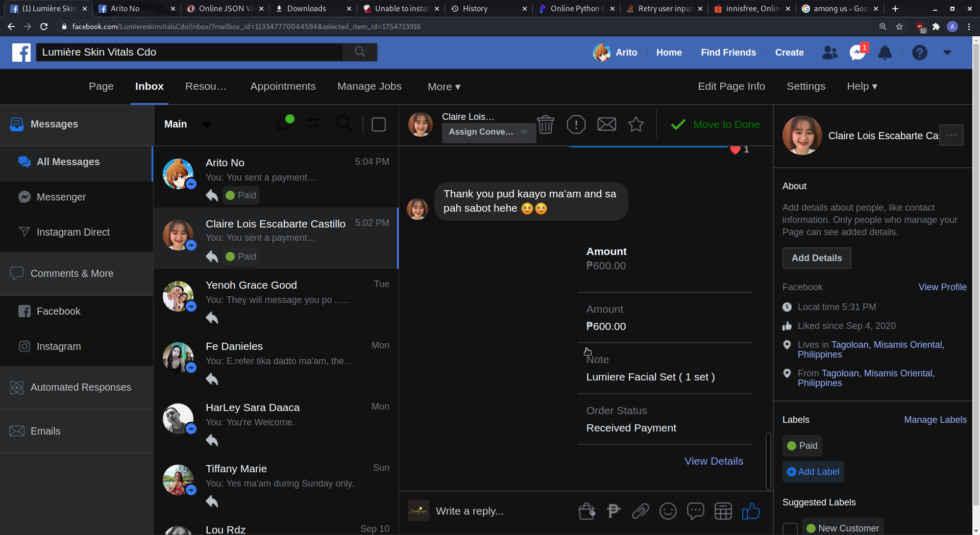Open the More menu in page navigation
The height and width of the screenshot is (535, 980).
tap(444, 87)
